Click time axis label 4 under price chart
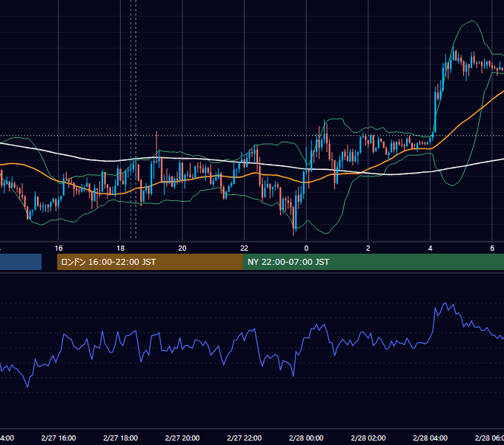This screenshot has width=504, height=445. click(x=430, y=248)
